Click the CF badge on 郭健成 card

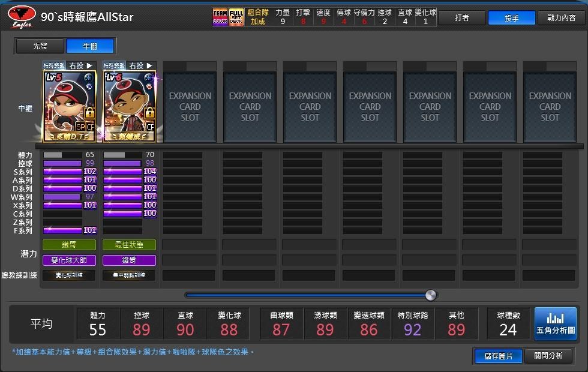click(150, 127)
